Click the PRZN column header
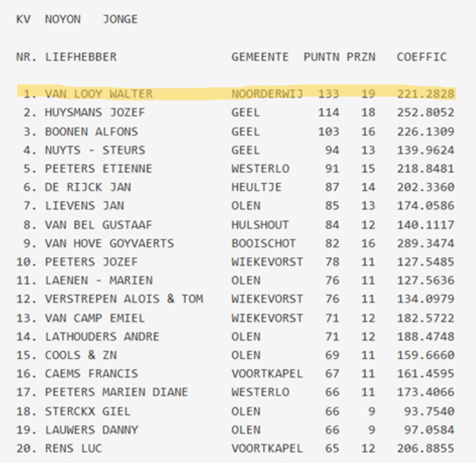This screenshot has width=476, height=463. 361,57
